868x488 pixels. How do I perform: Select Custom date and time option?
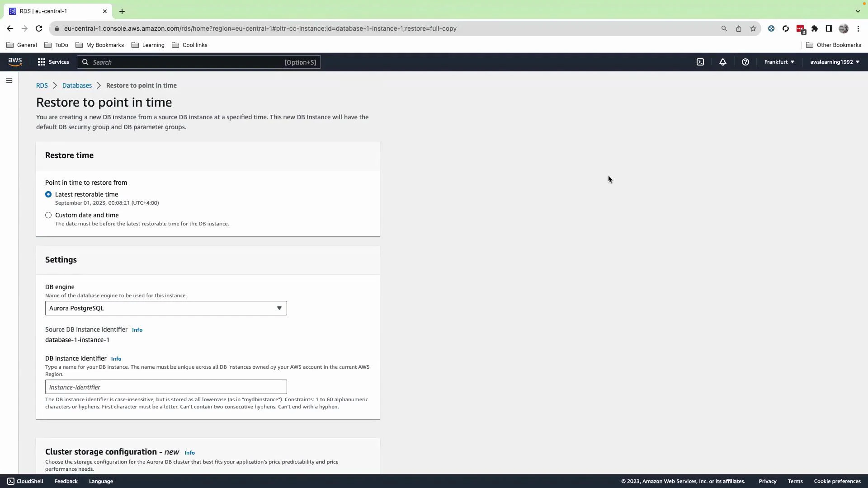coord(48,215)
